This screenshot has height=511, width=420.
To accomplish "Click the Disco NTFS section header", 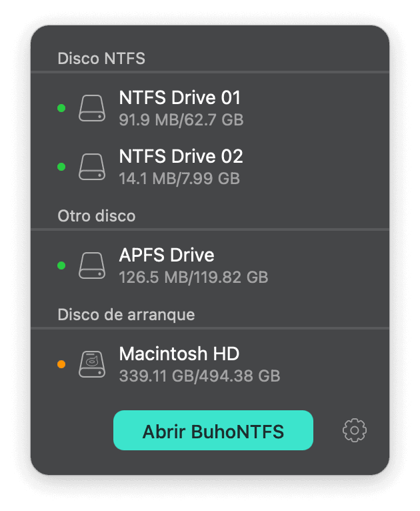I will 101,59.
